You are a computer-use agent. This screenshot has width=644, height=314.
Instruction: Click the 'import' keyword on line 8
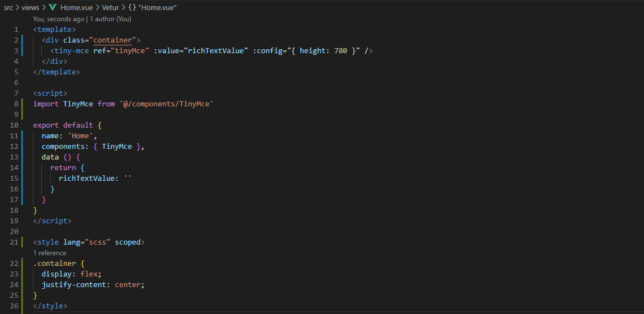46,104
